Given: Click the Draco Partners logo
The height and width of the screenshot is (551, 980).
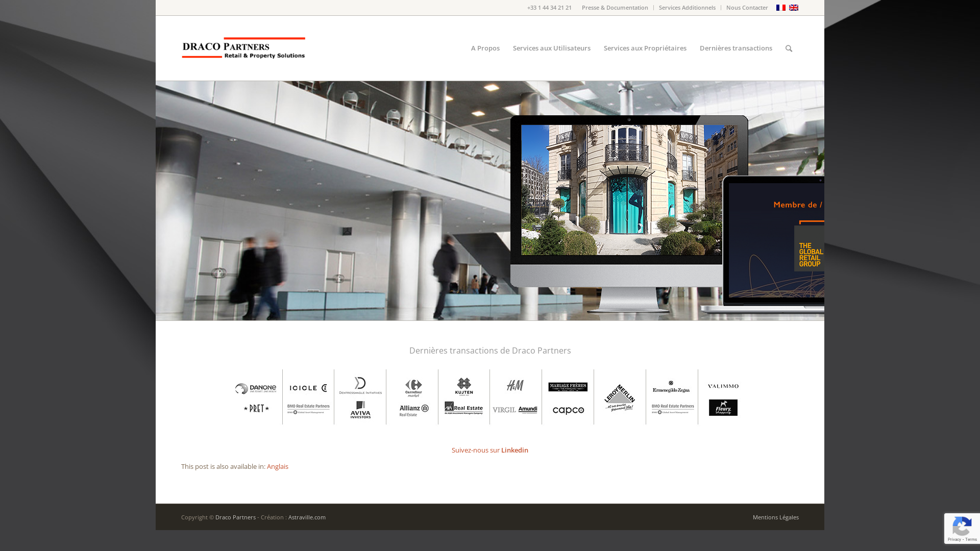Looking at the screenshot, I should [x=243, y=48].
